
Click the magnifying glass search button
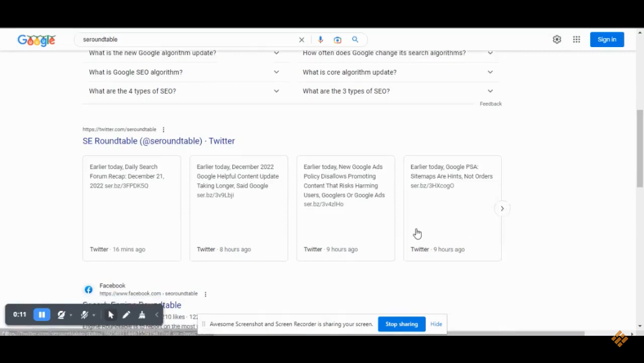point(355,40)
